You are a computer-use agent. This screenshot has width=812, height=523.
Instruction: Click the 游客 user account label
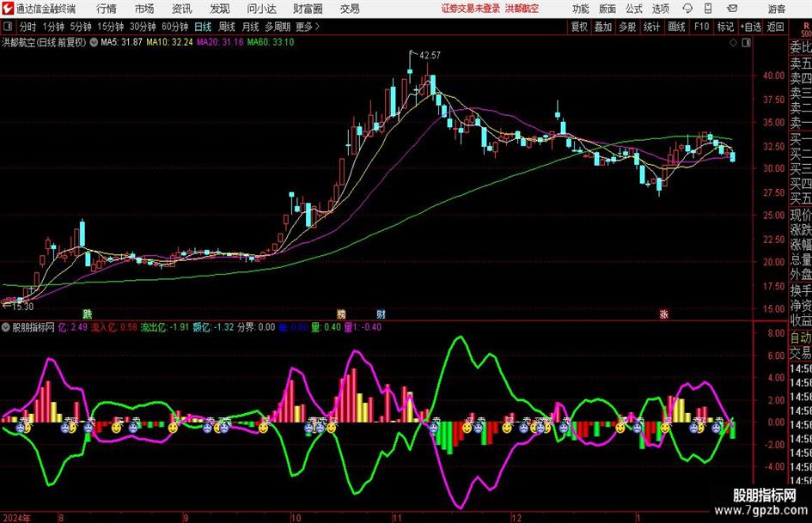coord(776,9)
